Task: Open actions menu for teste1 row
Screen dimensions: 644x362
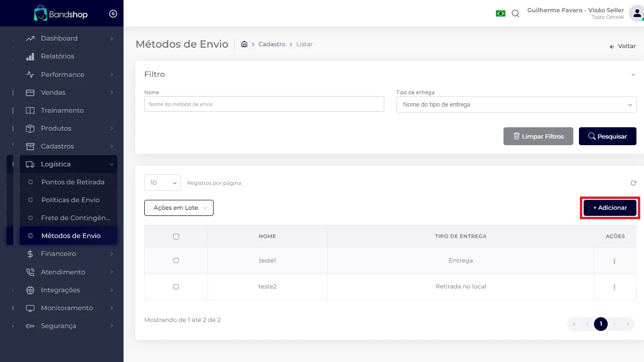Action: pos(614,261)
